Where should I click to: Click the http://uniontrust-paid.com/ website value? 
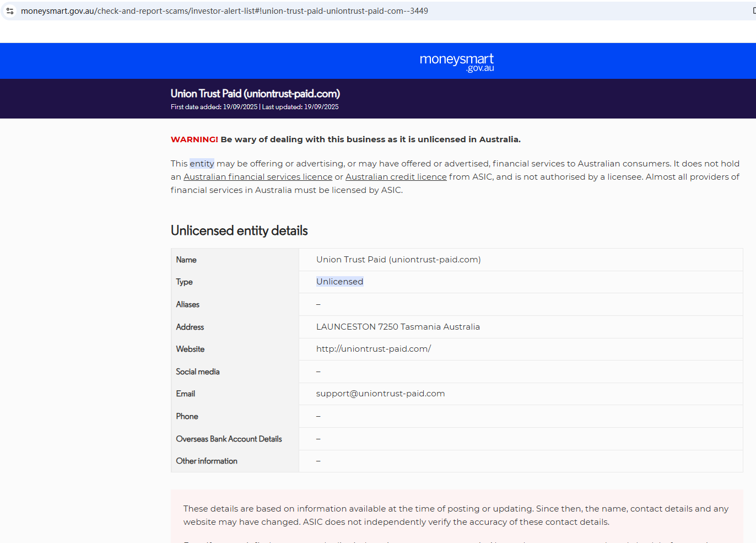click(x=374, y=349)
